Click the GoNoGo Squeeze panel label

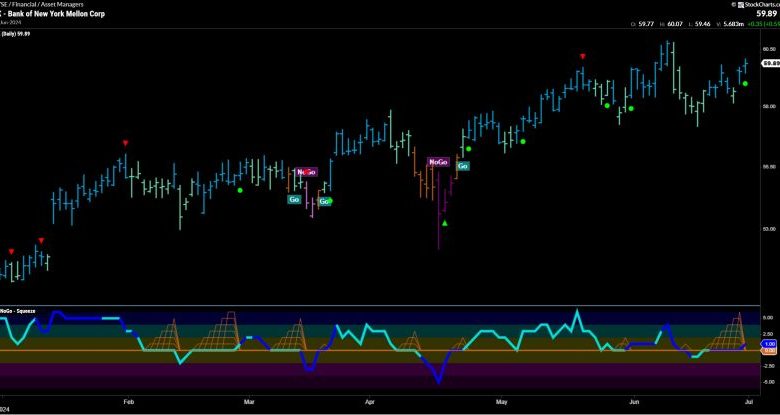[x=18, y=311]
